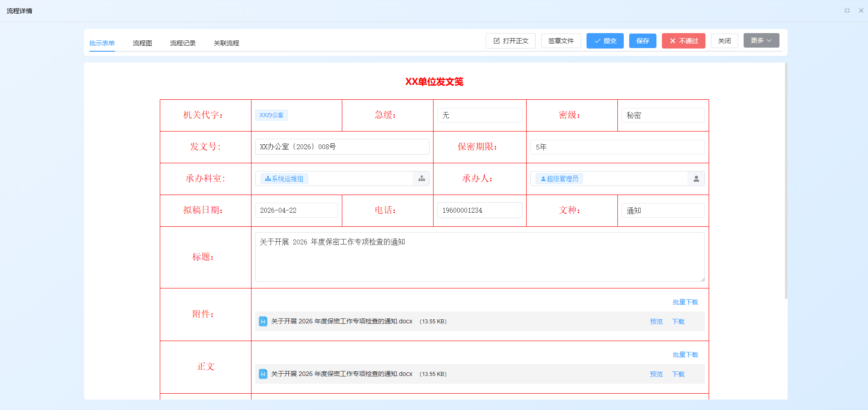Click the 打开正文 button

point(511,41)
